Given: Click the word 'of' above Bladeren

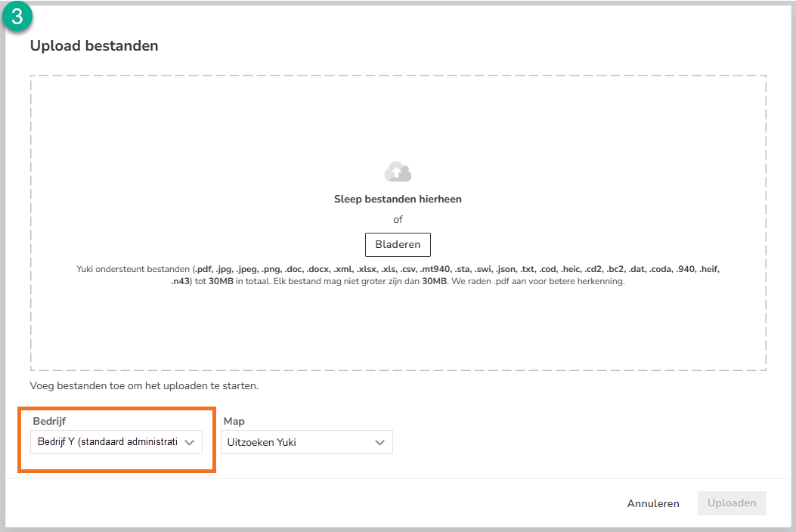Looking at the screenshot, I should click(x=398, y=220).
